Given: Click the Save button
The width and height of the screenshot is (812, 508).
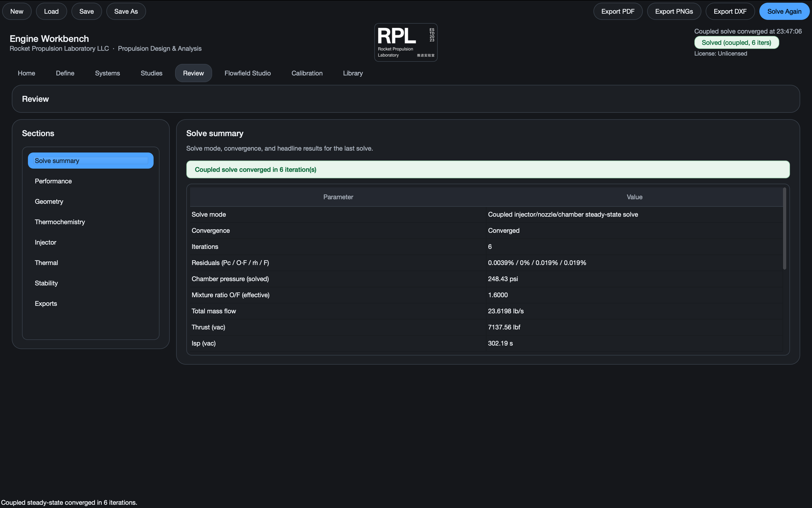Looking at the screenshot, I should click(x=86, y=12).
